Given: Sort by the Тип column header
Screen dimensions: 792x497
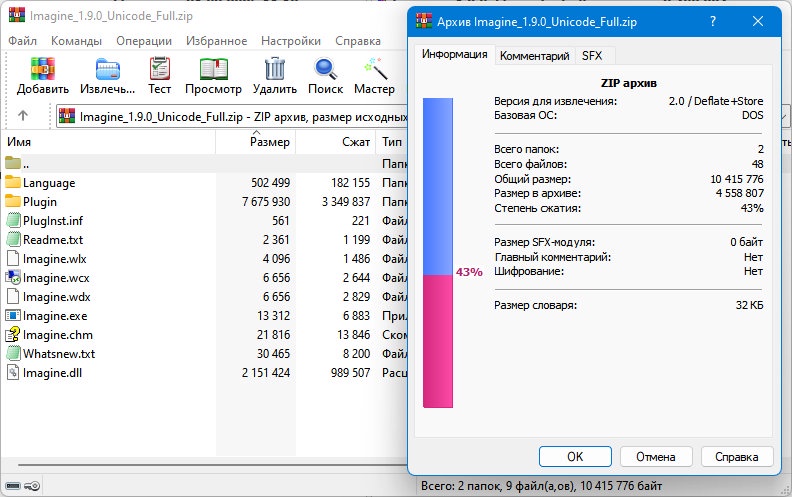Looking at the screenshot, I should pos(392,142).
